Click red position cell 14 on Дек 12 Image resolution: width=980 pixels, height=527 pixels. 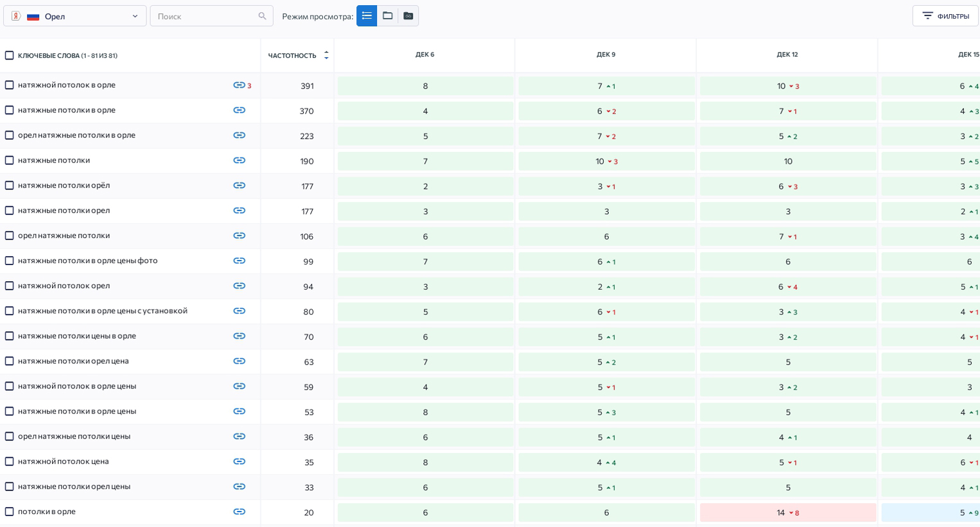click(x=787, y=512)
